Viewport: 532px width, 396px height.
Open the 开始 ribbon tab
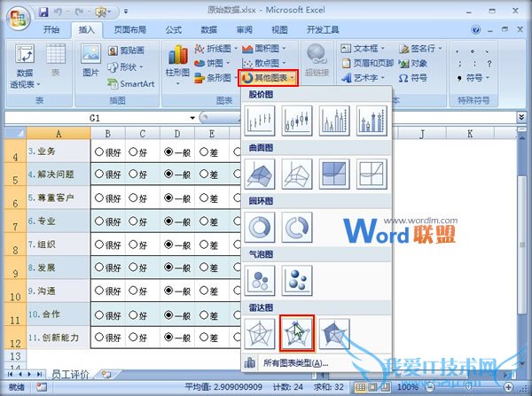[x=51, y=30]
